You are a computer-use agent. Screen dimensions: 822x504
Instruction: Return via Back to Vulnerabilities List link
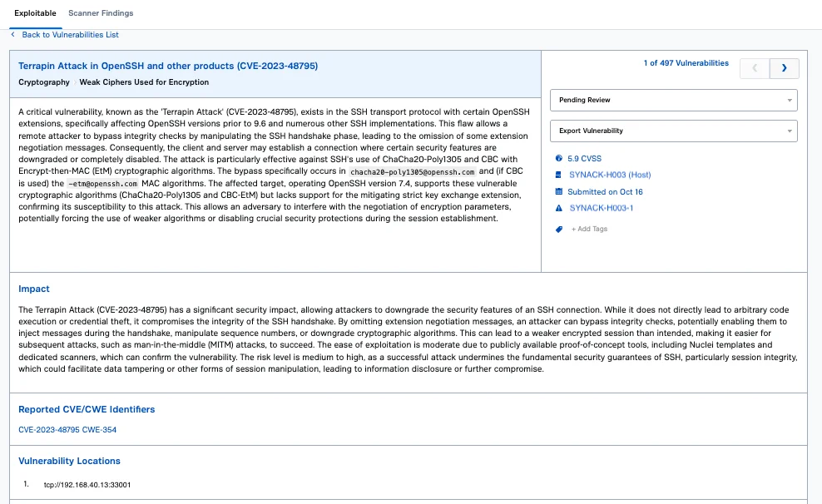[70, 35]
